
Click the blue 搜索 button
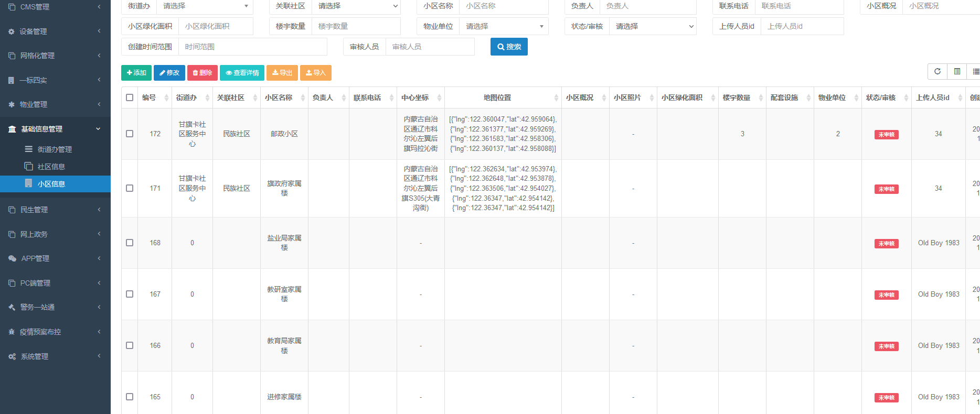509,47
